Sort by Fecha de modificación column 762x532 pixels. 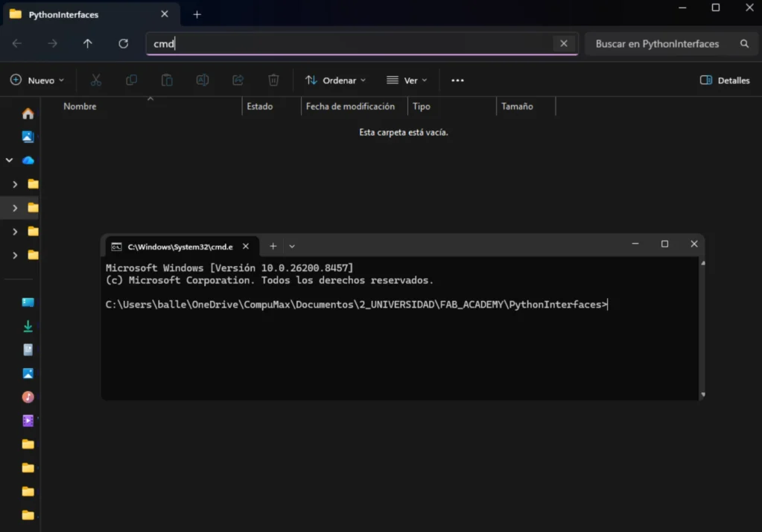tap(350, 106)
